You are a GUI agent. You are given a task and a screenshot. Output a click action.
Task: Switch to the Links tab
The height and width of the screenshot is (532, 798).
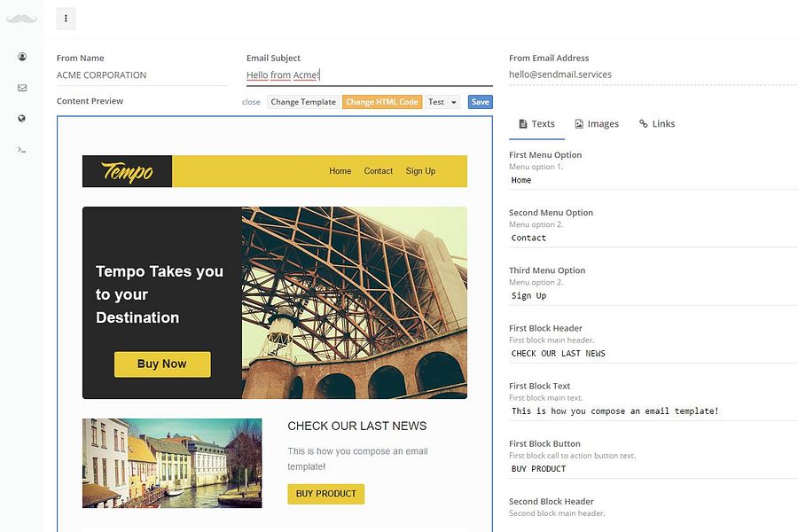point(656,124)
